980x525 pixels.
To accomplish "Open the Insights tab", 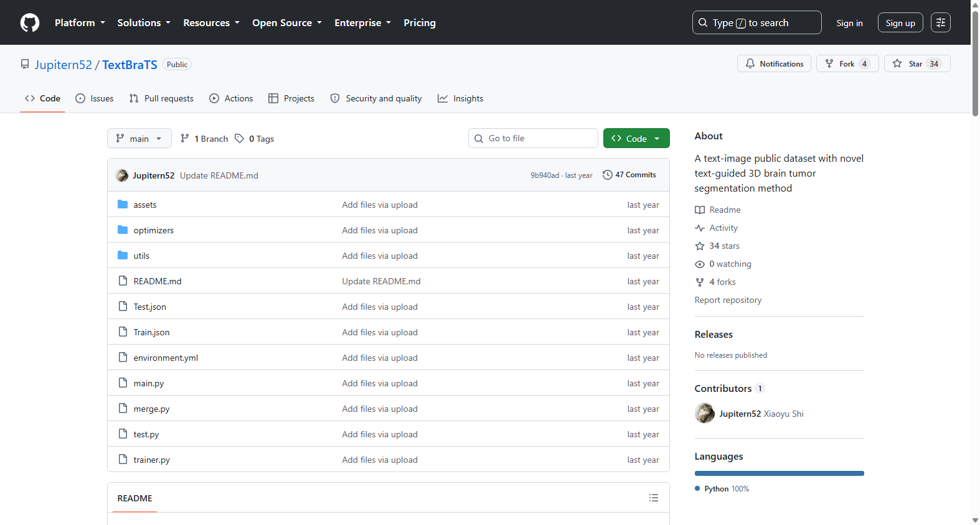I will pyautogui.click(x=461, y=99).
